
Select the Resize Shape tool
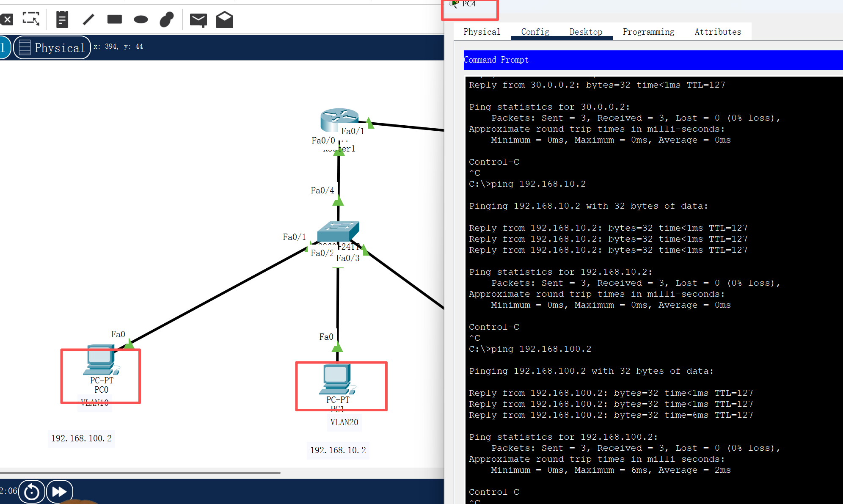pyautogui.click(x=31, y=19)
